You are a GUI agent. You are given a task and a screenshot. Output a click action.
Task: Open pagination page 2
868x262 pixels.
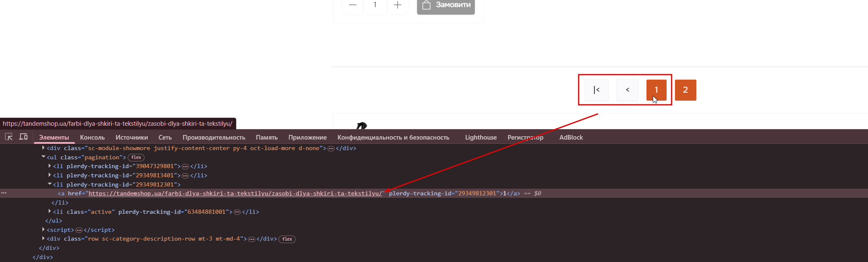pyautogui.click(x=685, y=90)
